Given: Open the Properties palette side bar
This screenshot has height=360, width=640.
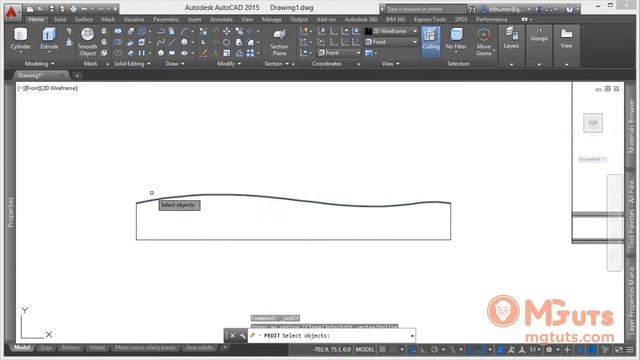Looking at the screenshot, I should tap(11, 212).
